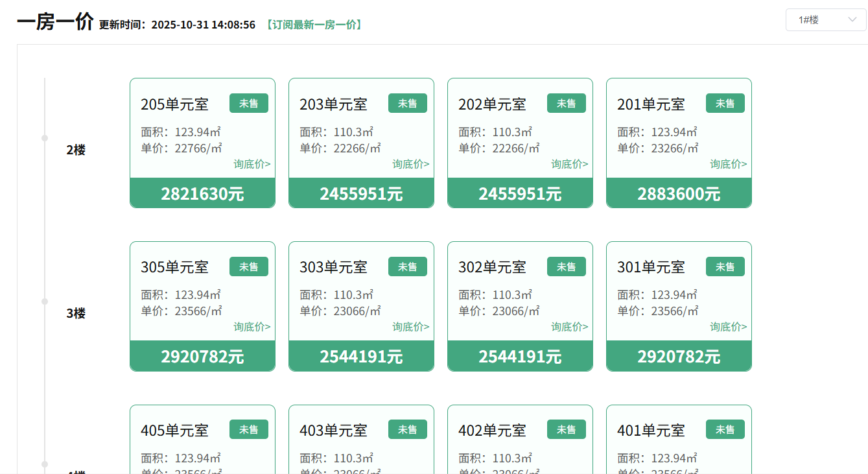Click 询底价 link on unit 302
The image size is (868, 474).
(570, 327)
